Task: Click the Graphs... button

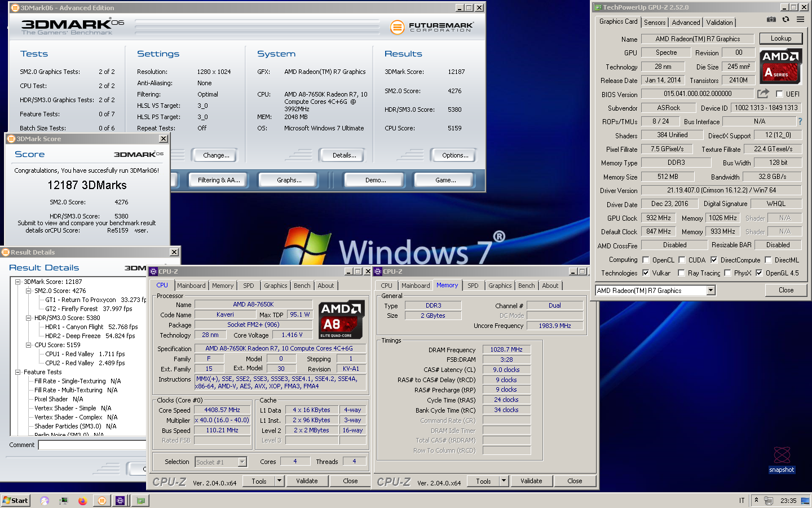Action: 289,180
